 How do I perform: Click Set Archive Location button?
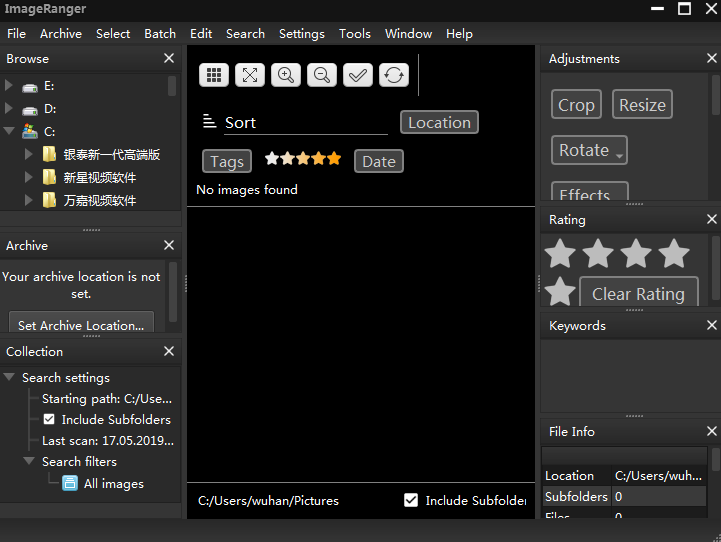[x=81, y=325]
